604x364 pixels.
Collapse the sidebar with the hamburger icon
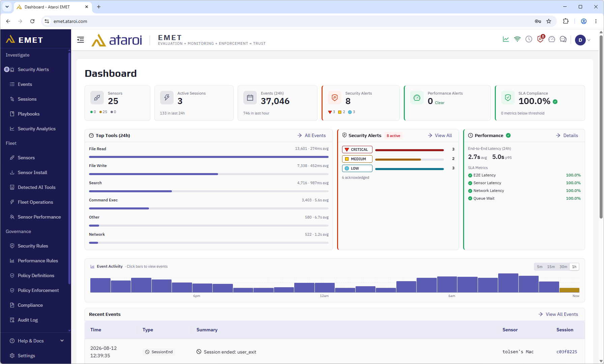(81, 40)
